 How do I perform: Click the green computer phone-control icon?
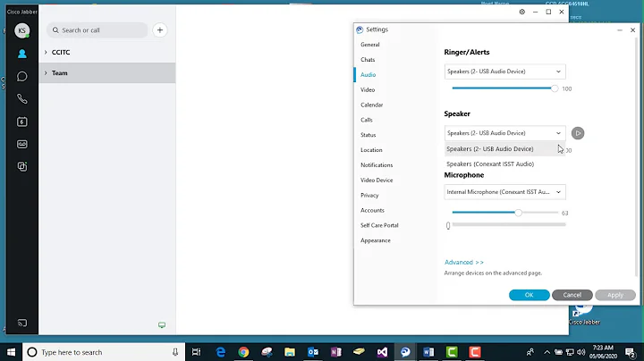[162, 325]
